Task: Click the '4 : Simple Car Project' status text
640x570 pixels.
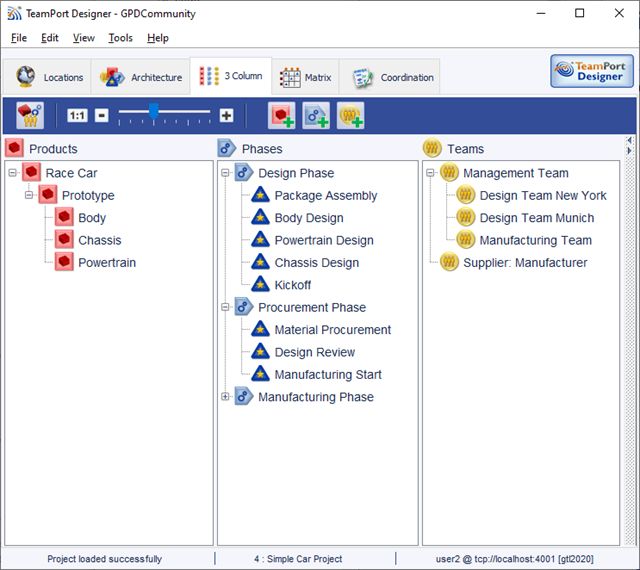Action: coord(298,559)
